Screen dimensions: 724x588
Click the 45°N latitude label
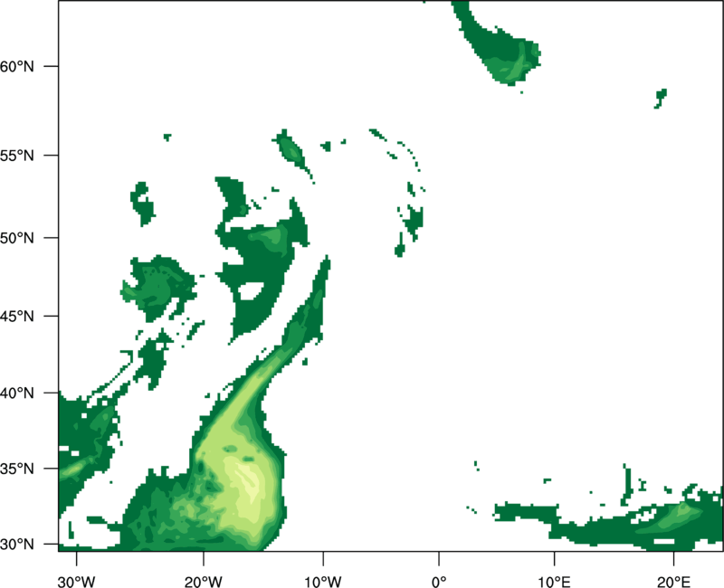click(17, 316)
